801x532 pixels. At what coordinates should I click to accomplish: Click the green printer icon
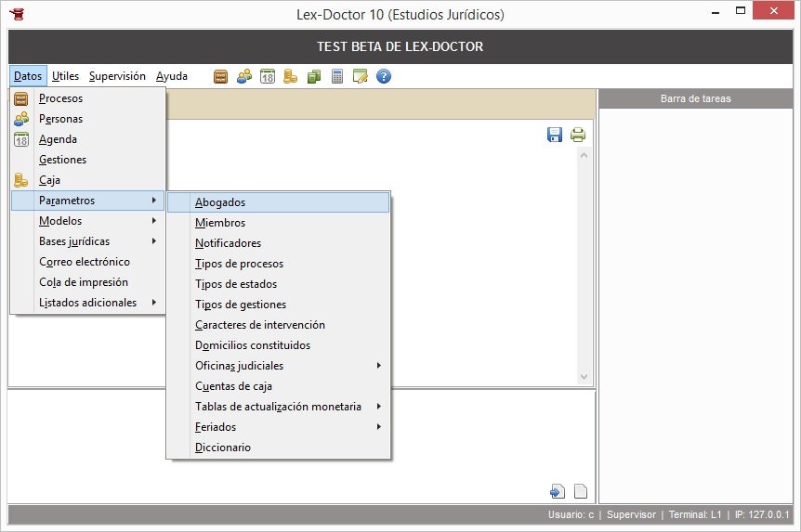click(x=578, y=135)
